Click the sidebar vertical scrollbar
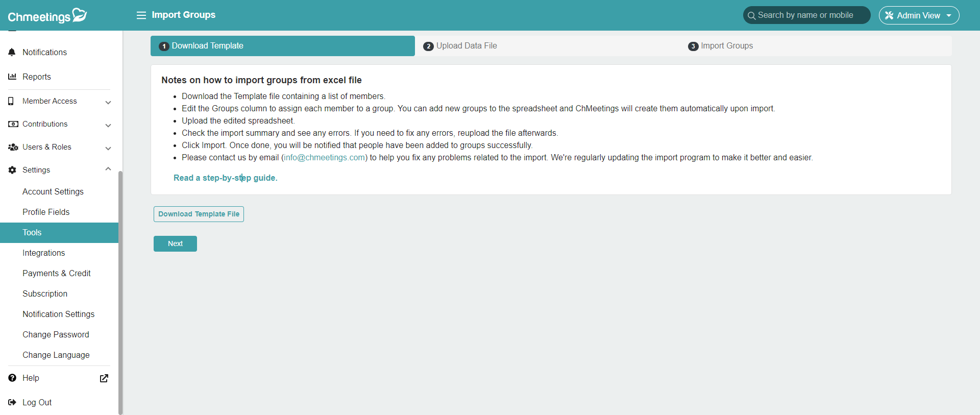980x415 pixels. click(120, 292)
